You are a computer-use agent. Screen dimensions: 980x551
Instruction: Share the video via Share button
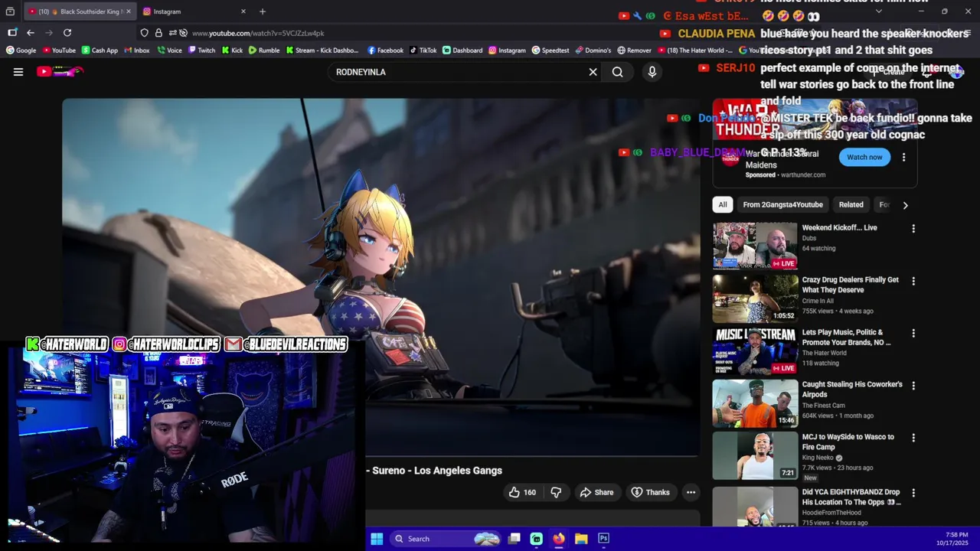point(596,492)
